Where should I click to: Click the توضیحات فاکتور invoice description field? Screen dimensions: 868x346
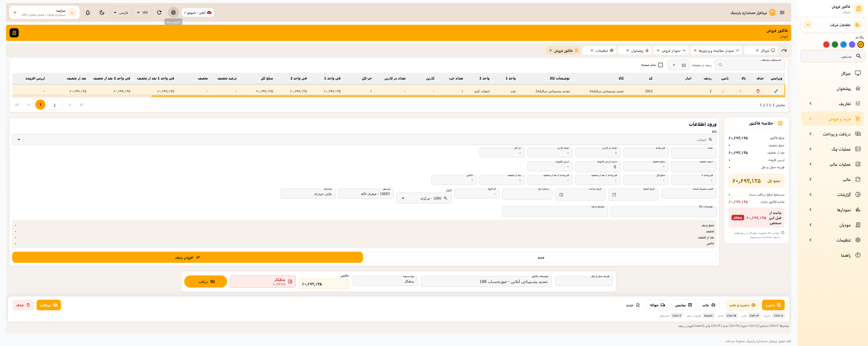pos(486,281)
